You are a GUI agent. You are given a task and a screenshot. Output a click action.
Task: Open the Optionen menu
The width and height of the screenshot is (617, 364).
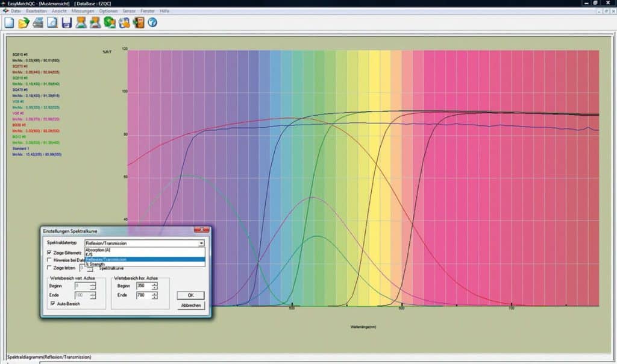tap(108, 11)
